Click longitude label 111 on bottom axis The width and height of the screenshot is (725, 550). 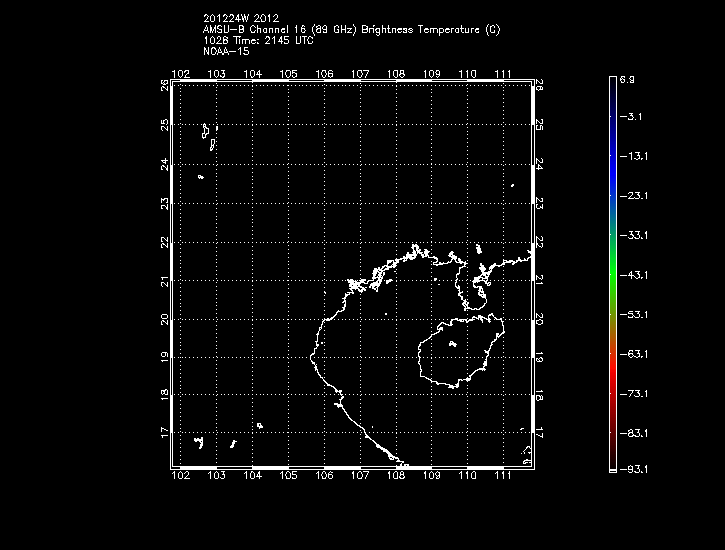(502, 477)
